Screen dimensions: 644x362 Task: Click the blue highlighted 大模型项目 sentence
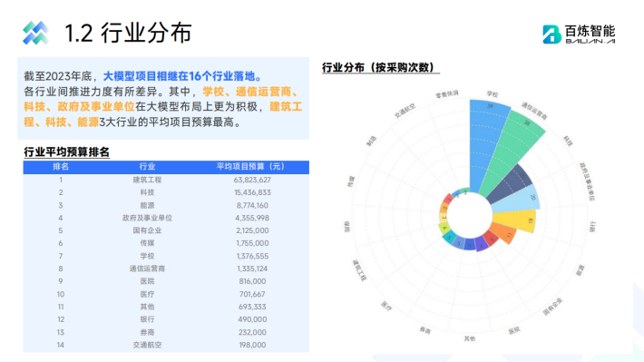182,76
